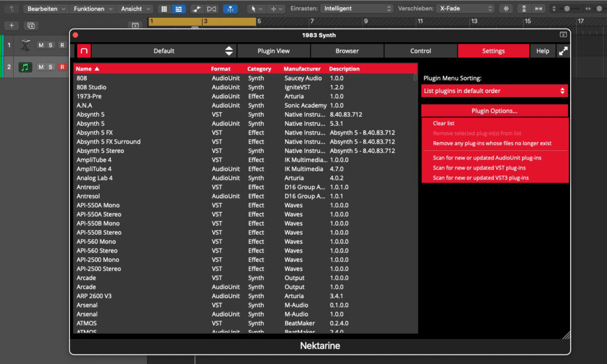Open the Funktionen menu
The height and width of the screenshot is (364, 607).
coord(93,8)
